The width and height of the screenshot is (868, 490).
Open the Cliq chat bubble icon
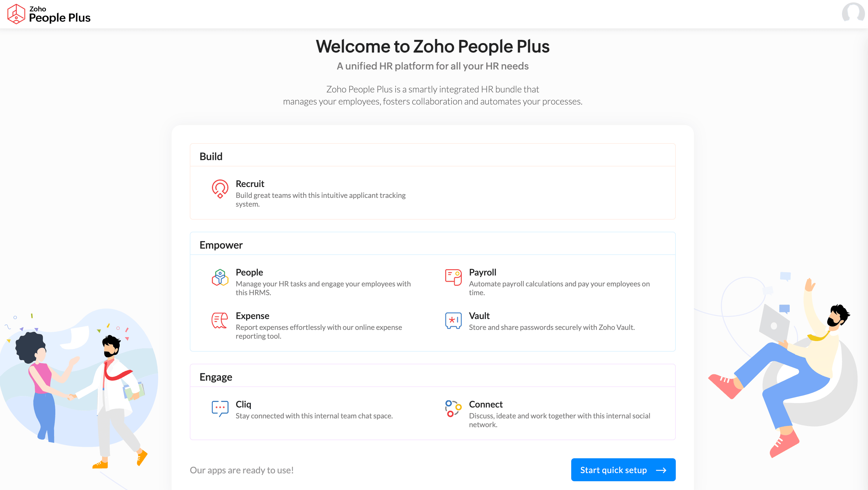coord(220,409)
